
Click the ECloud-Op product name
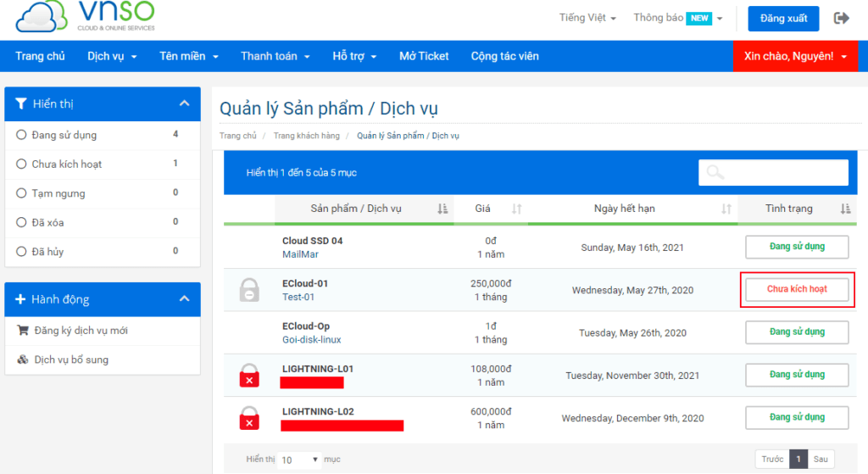point(306,326)
